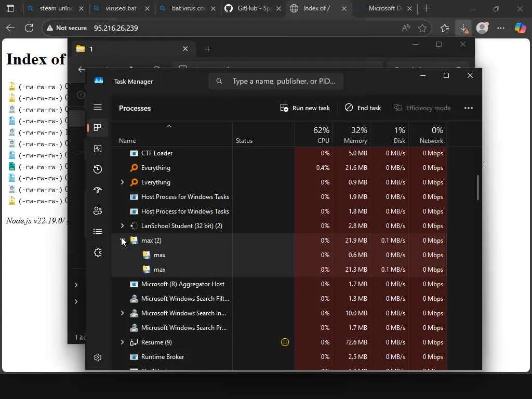Select the Processes sidebar icon
The width and height of the screenshot is (532, 399).
(98, 128)
